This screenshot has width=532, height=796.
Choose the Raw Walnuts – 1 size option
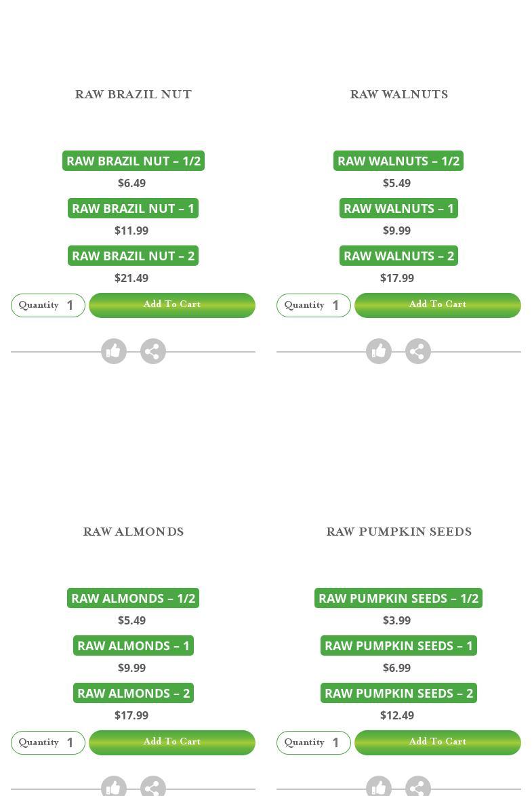coord(398,208)
